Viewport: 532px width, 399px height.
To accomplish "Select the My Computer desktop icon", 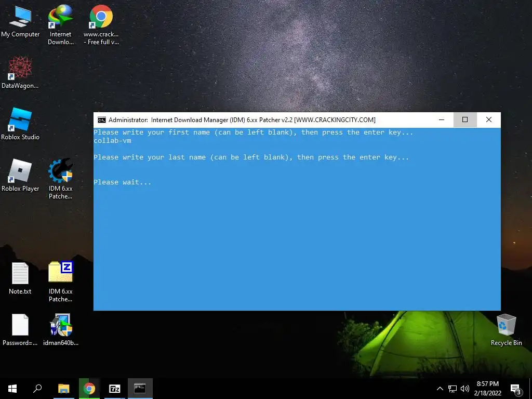I will point(20,21).
